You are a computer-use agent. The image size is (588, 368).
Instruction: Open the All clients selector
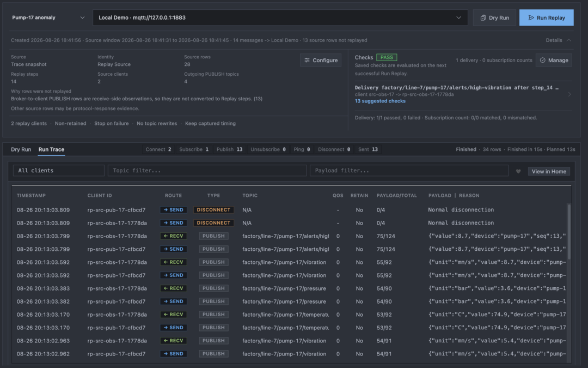coord(58,171)
